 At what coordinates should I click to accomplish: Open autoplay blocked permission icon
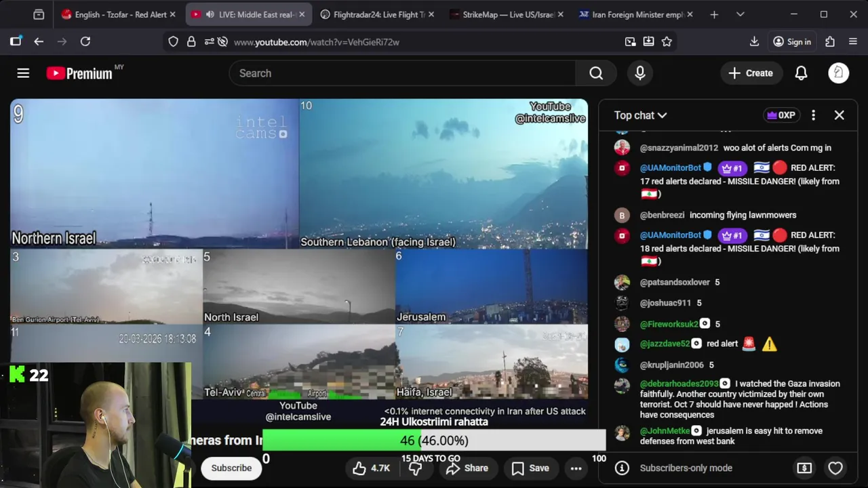click(222, 42)
